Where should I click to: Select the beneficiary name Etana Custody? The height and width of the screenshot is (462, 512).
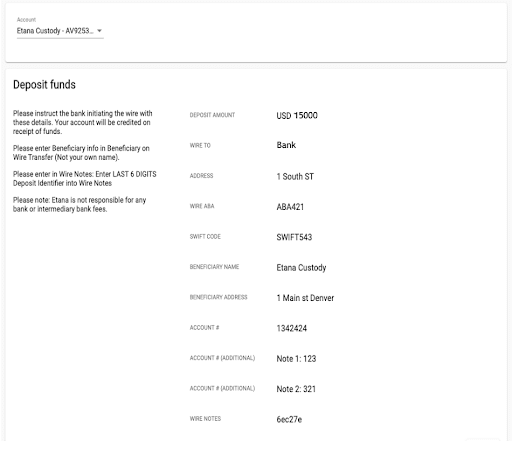[301, 268]
